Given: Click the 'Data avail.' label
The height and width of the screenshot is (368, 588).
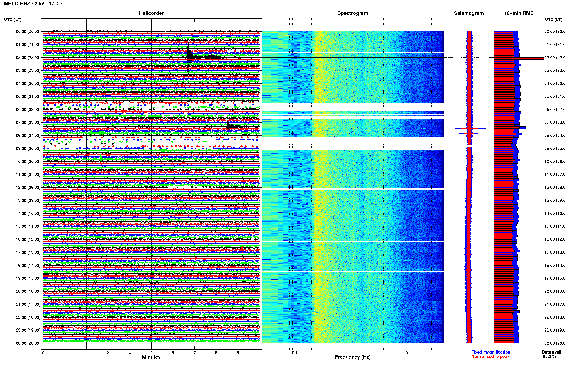Looking at the screenshot, I should 552,352.
